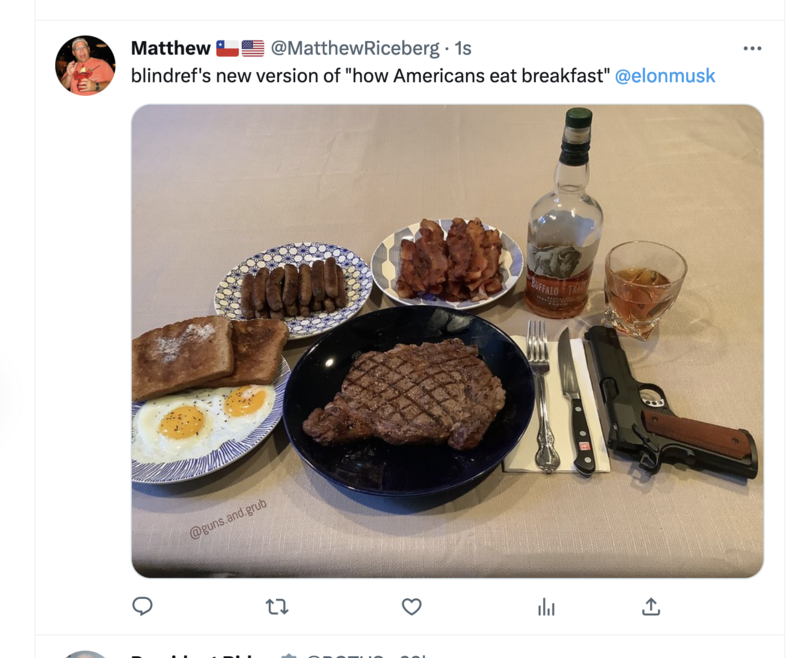Click the Buffalo Trace bottle in the photo

[564, 213]
